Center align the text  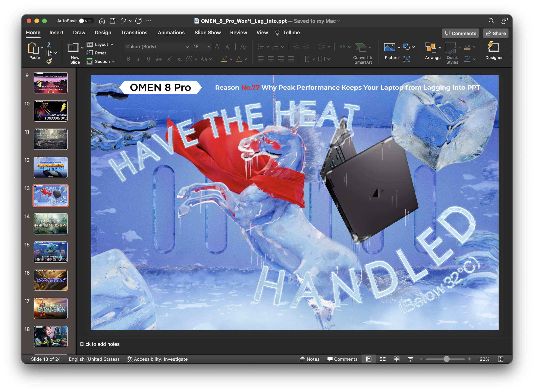[271, 59]
